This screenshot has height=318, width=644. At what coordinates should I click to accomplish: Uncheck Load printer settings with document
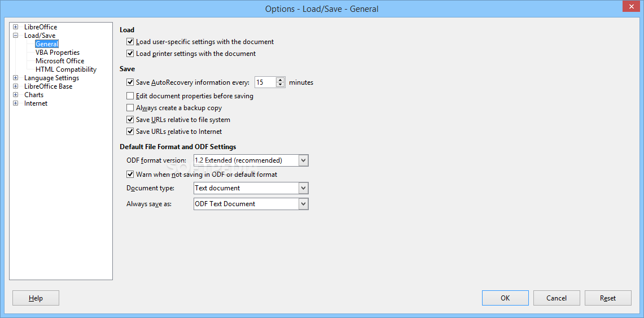point(130,54)
